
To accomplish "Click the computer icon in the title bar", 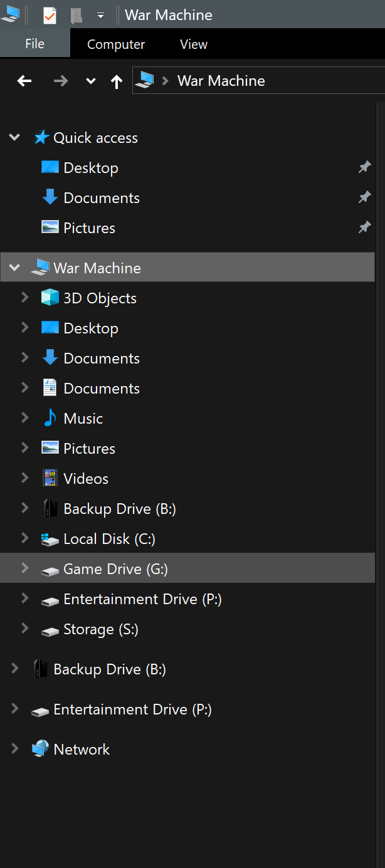I will 9,14.
